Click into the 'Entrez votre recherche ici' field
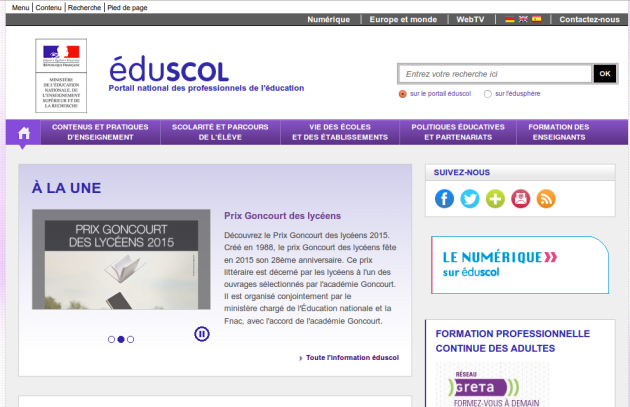The width and height of the screenshot is (630, 407). 495,74
